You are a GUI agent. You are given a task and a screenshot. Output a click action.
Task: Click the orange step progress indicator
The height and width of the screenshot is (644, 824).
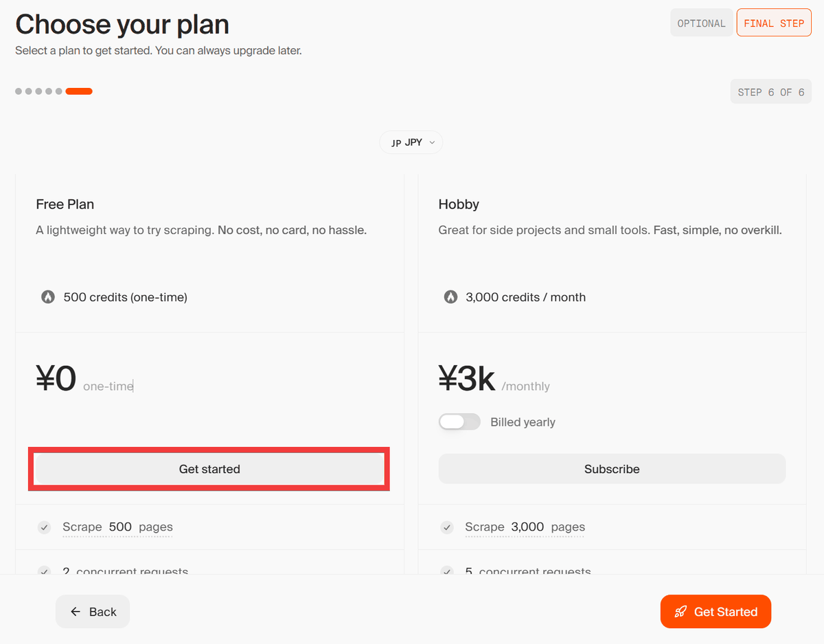[x=79, y=91]
